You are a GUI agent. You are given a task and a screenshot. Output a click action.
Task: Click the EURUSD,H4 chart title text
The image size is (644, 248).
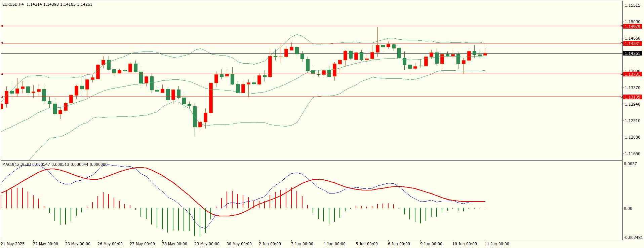coord(13,4)
